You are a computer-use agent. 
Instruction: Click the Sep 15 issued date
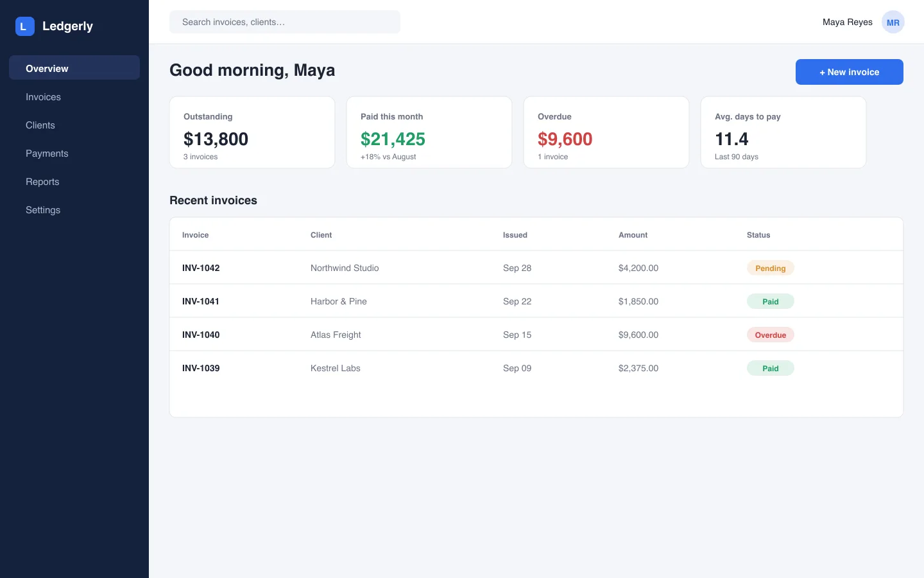(517, 335)
